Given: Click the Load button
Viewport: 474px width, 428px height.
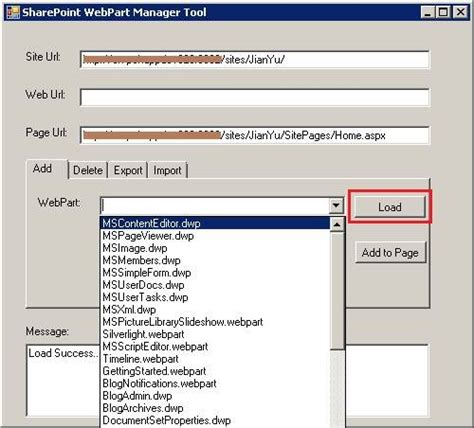Looking at the screenshot, I should point(390,207).
